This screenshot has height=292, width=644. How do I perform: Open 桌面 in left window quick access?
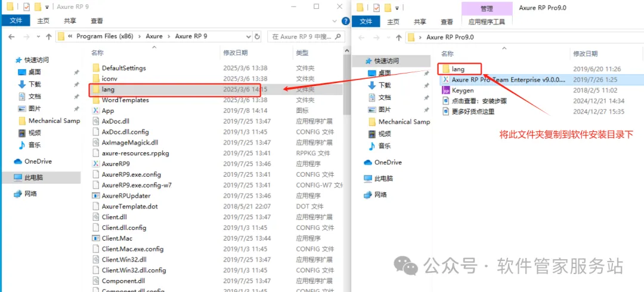point(35,72)
